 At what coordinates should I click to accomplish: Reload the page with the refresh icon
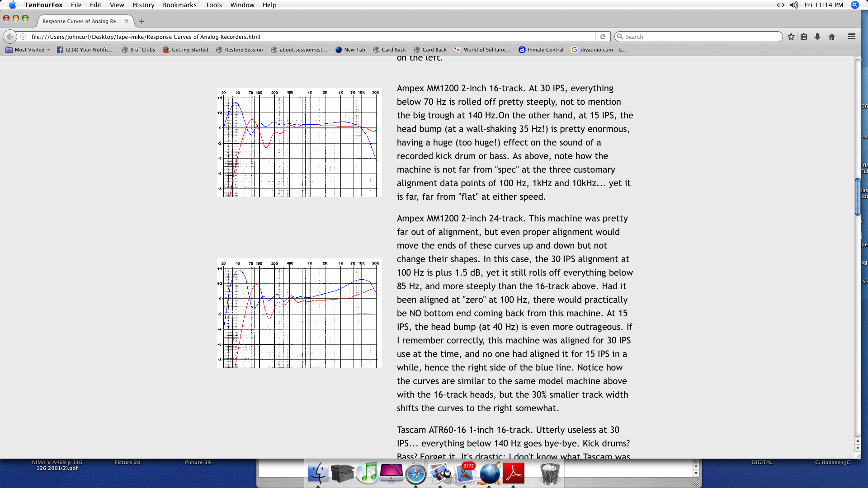pos(603,37)
